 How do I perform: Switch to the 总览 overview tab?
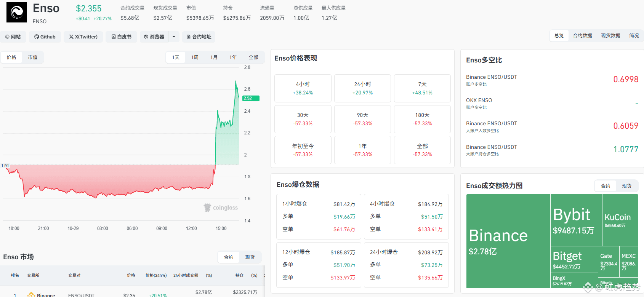[x=559, y=35]
